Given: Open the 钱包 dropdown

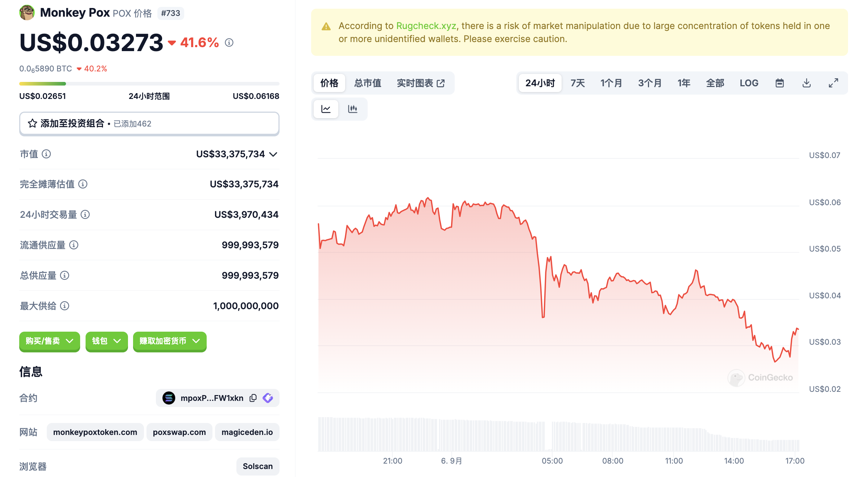Looking at the screenshot, I should coord(106,341).
